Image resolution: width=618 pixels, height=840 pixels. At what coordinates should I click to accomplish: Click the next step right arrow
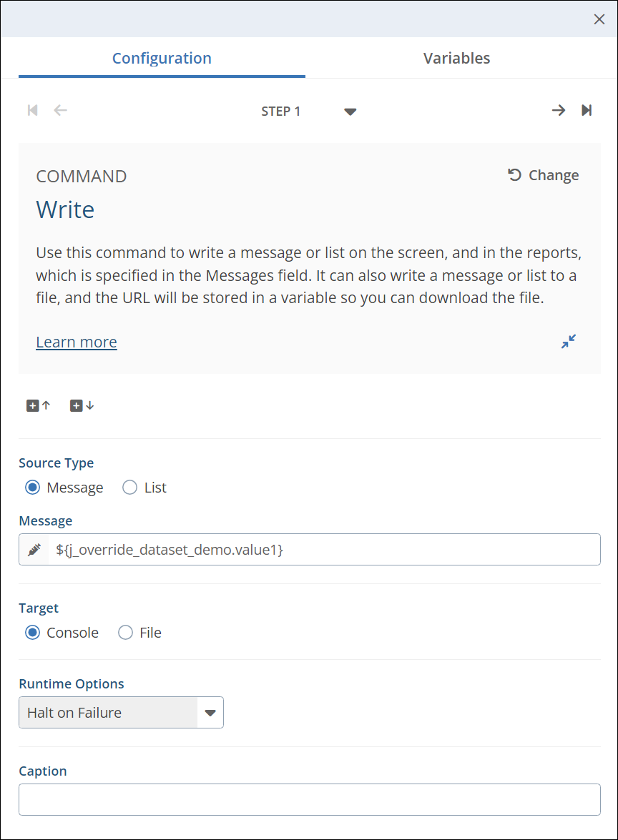tap(558, 110)
